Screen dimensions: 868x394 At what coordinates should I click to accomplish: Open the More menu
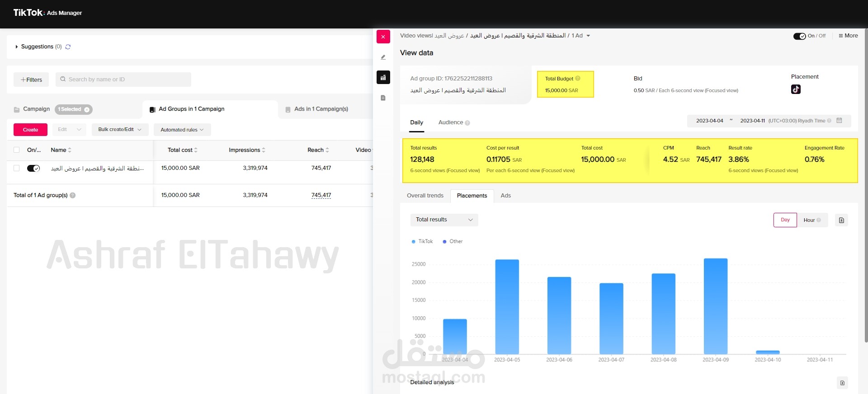click(848, 36)
